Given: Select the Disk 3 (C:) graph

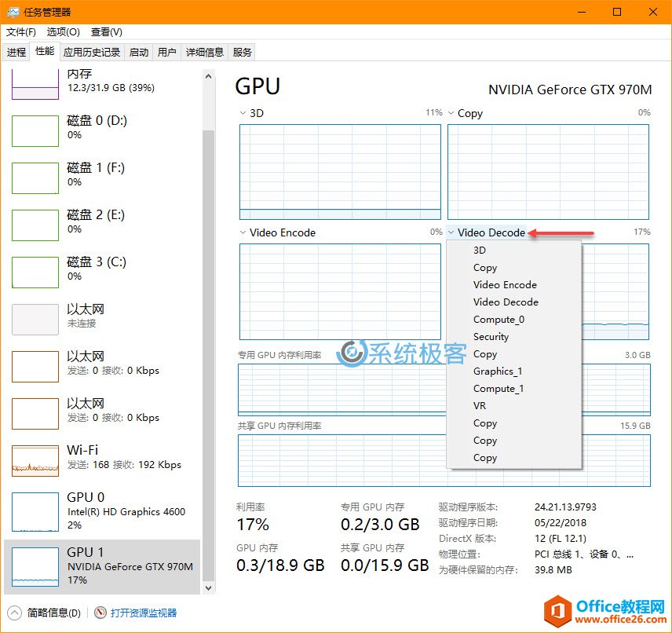Looking at the screenshot, I should click(x=35, y=272).
